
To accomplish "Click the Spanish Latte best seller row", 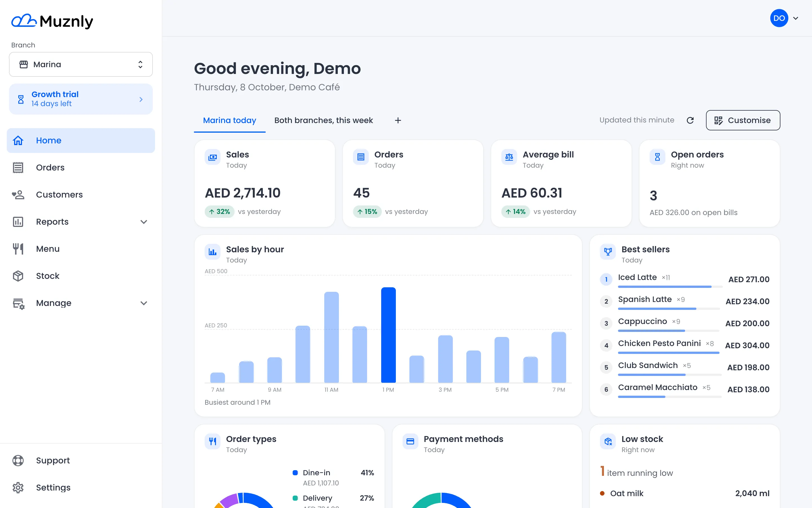I will [x=685, y=301].
